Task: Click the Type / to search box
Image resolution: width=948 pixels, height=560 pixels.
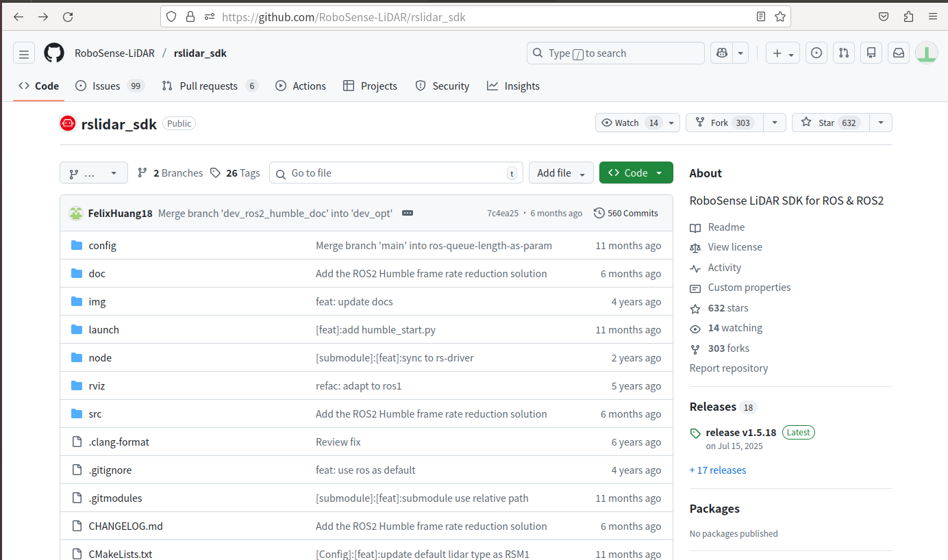Action: point(616,53)
